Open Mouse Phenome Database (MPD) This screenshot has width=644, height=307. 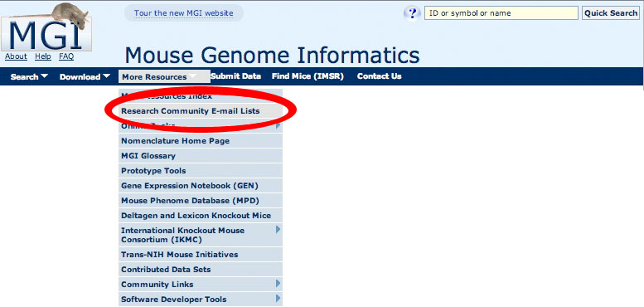pyautogui.click(x=201, y=201)
